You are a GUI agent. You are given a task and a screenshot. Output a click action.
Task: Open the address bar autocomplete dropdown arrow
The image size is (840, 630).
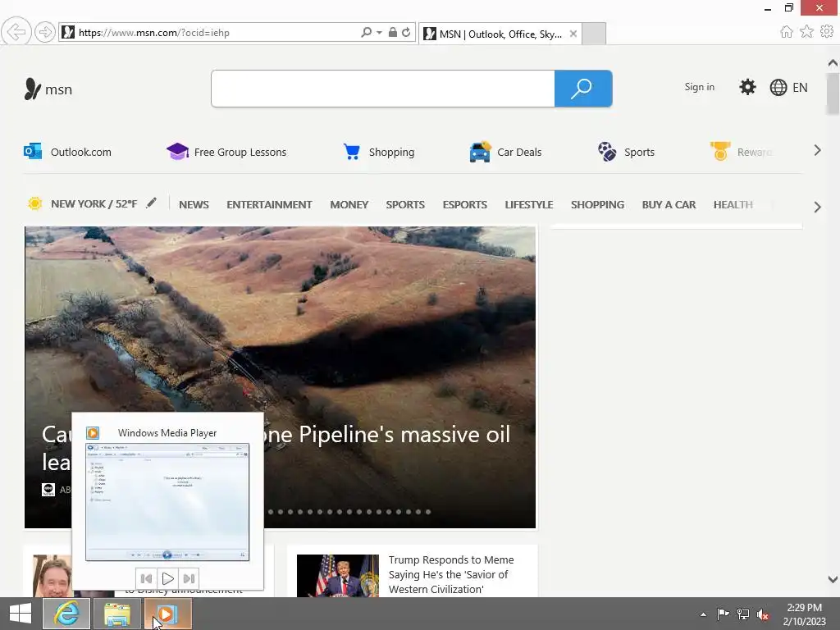[379, 32]
